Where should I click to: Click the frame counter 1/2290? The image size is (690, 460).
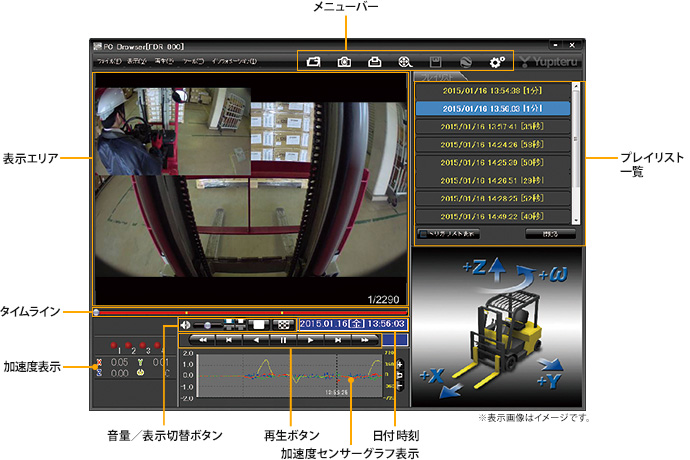pyautogui.click(x=383, y=299)
